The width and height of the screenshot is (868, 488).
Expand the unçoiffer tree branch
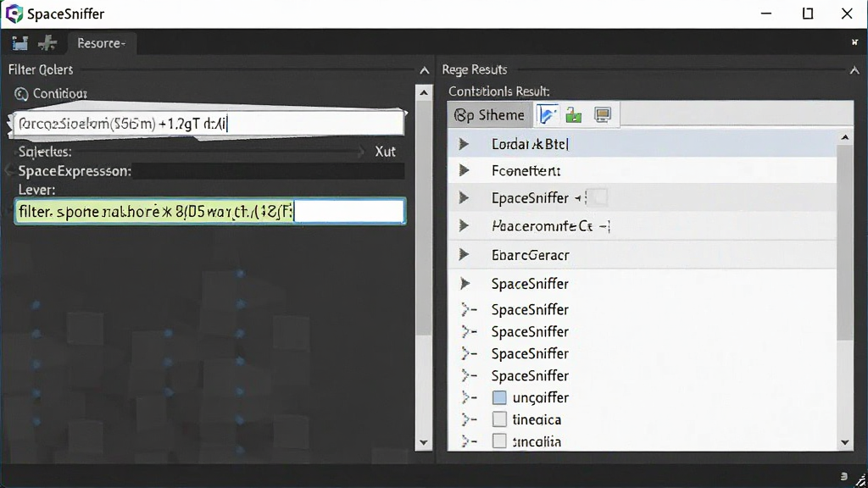tap(469, 398)
